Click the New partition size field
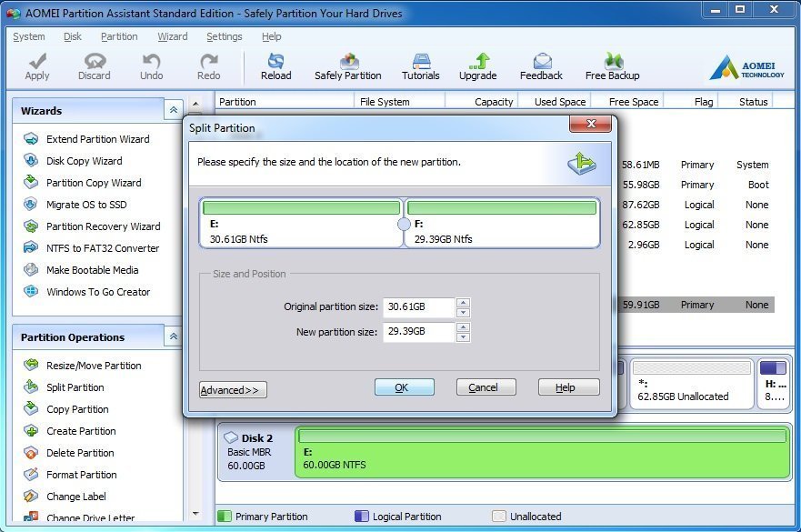The height and width of the screenshot is (532, 801). coord(418,332)
